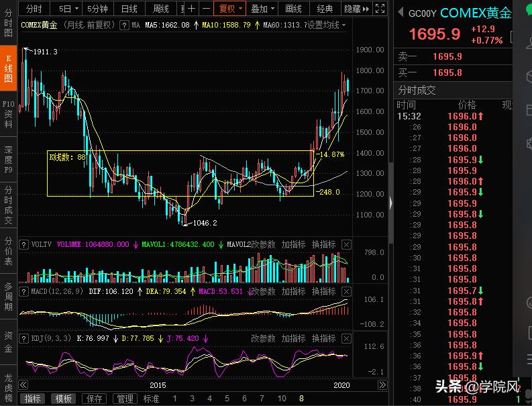Click the 1911.3 high price marker

tap(45, 52)
